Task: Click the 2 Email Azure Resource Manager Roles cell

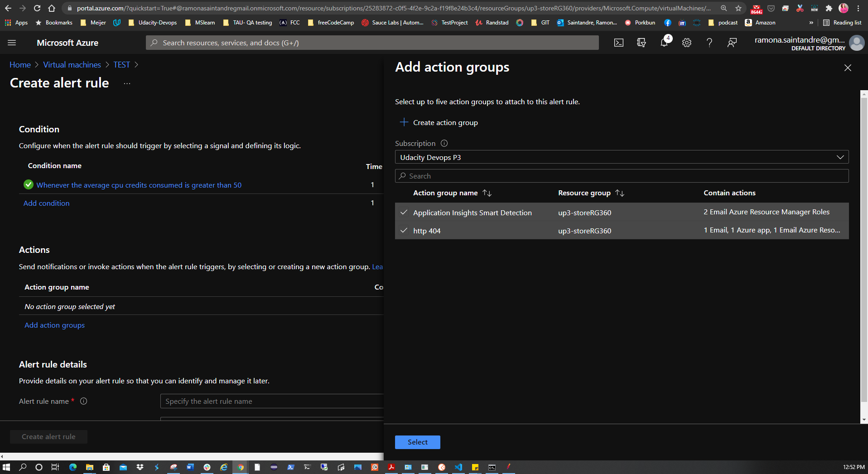Action: 767,212
